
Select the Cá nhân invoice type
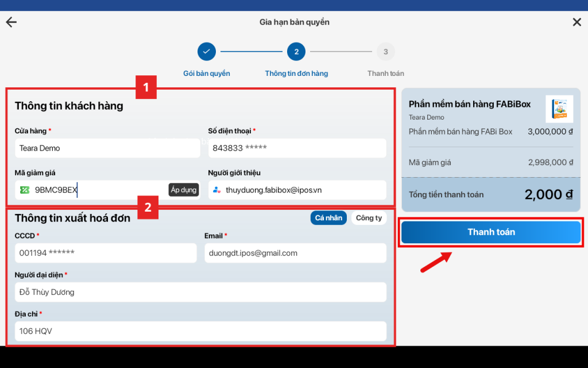click(328, 218)
